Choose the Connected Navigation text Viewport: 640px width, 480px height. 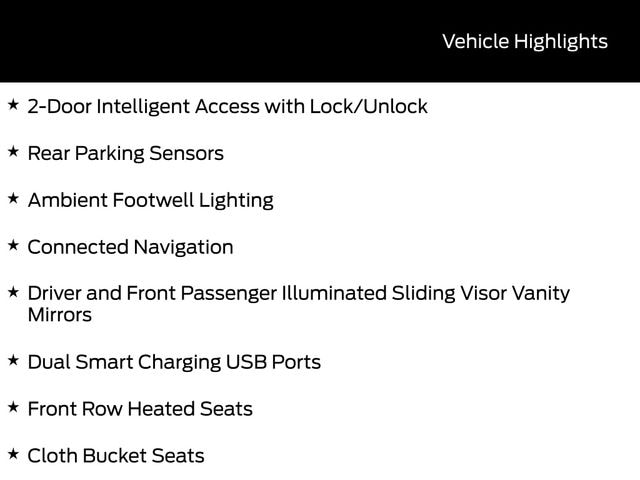coord(130,247)
